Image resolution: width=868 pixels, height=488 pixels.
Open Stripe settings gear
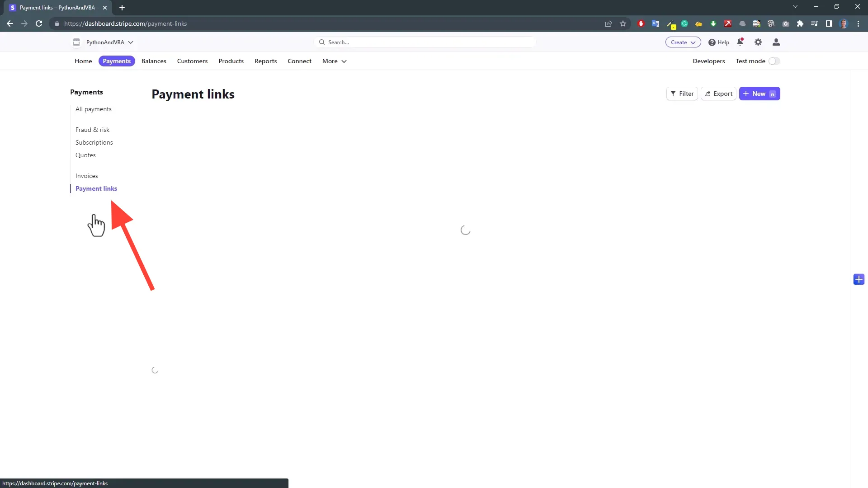click(x=758, y=42)
